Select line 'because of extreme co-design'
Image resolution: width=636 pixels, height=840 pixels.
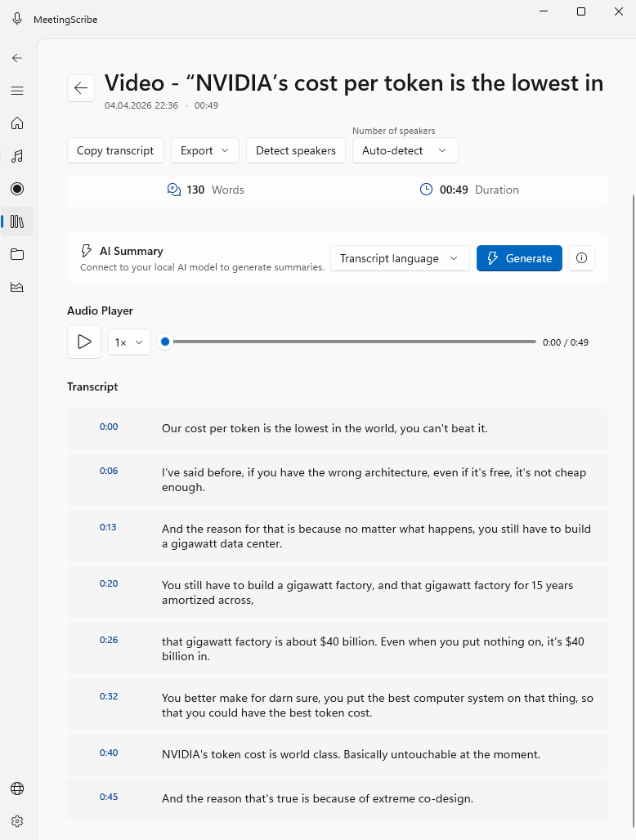coord(392,798)
